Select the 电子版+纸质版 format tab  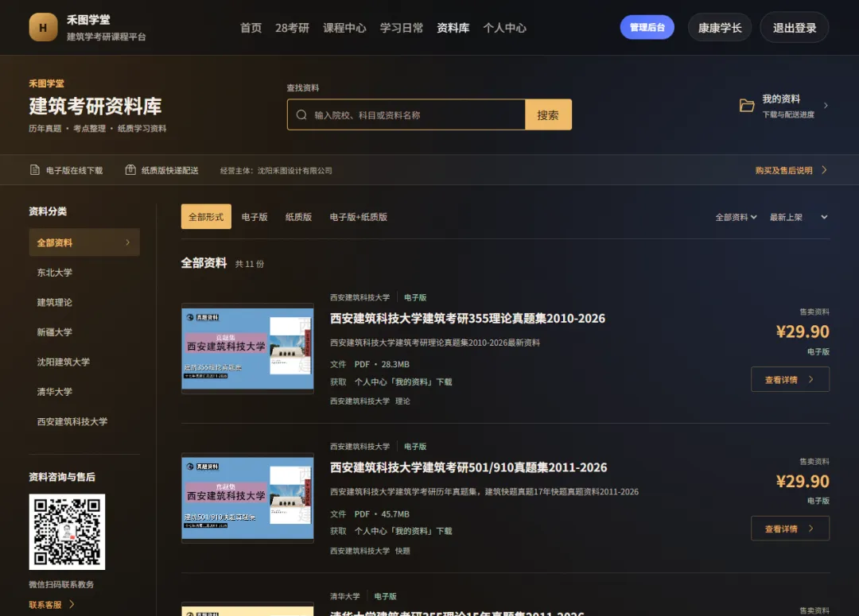(x=359, y=217)
